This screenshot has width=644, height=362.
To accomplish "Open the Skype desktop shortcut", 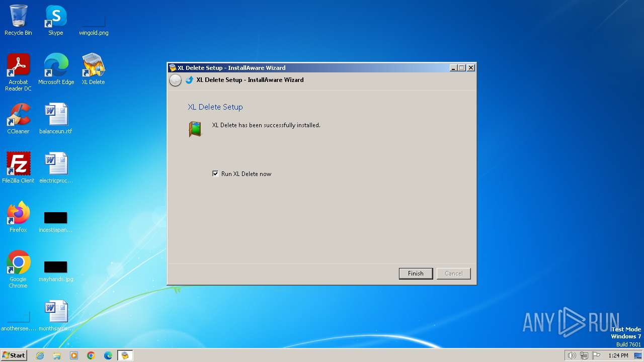I will (56, 20).
